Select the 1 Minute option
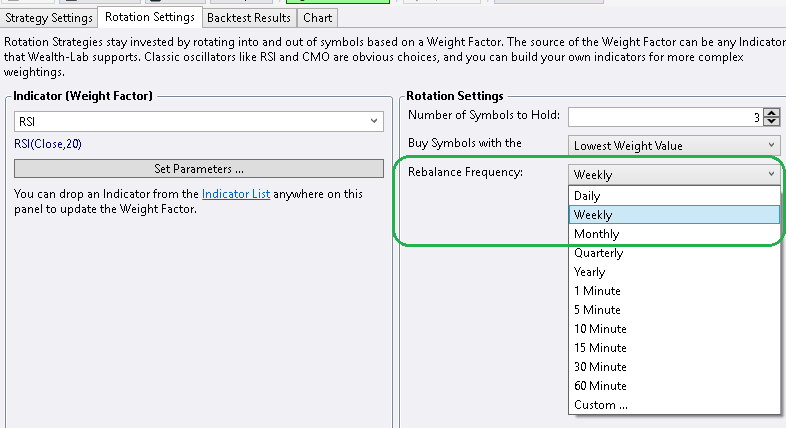 pyautogui.click(x=597, y=291)
